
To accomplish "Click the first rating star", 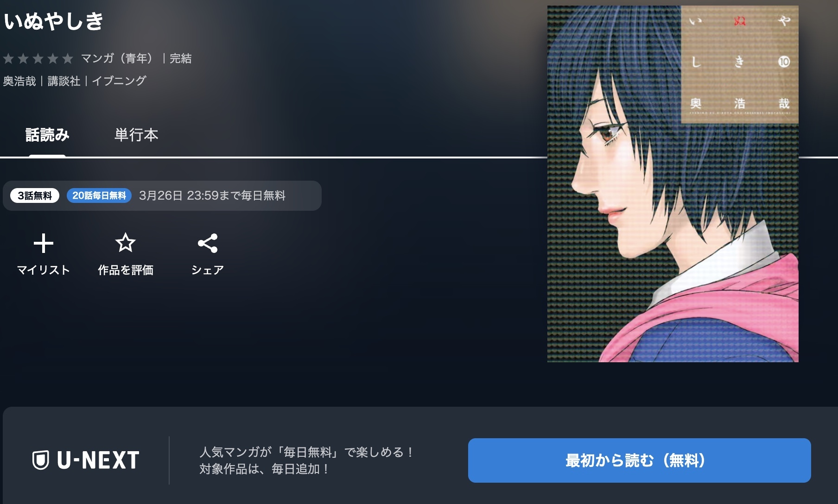I will pos(8,58).
